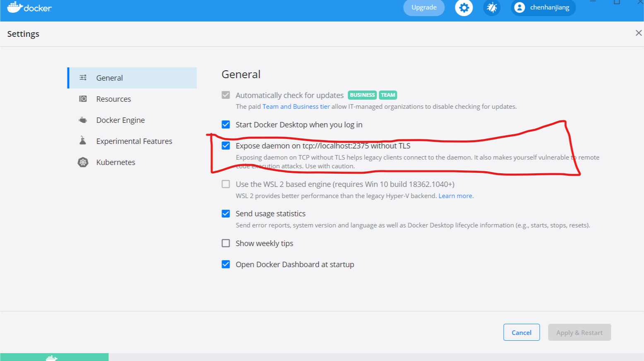This screenshot has height=361, width=644.
Task: Open the Team and Business tier link
Action: pyautogui.click(x=296, y=106)
